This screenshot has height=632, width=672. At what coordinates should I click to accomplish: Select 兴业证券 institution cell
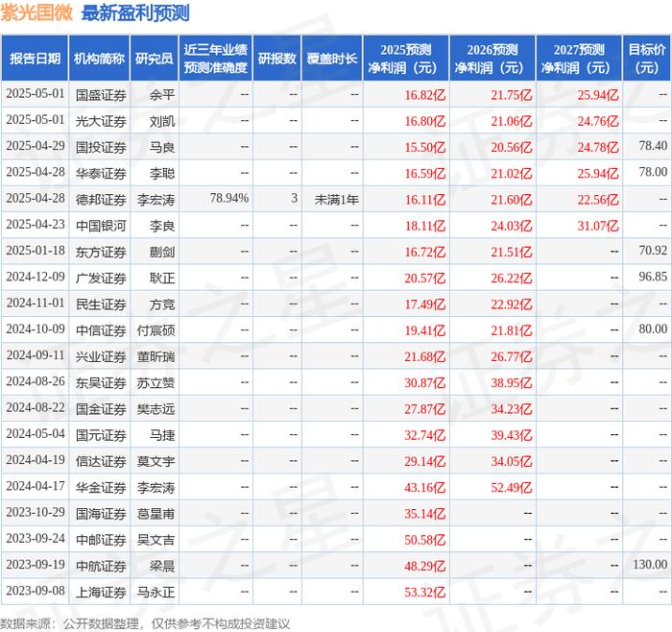pos(101,356)
